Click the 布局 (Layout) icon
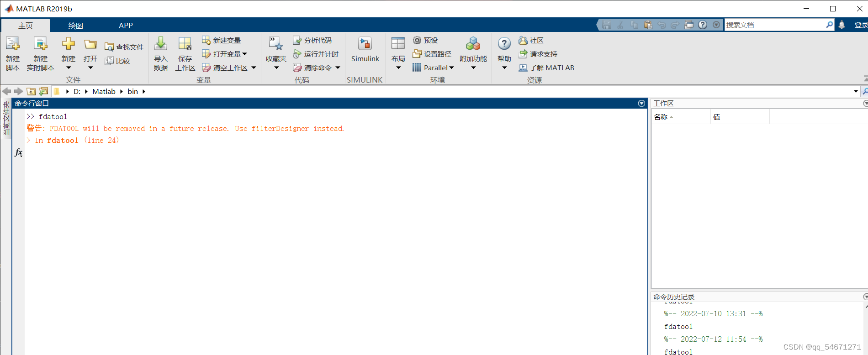The width and height of the screenshot is (868, 355). point(398,44)
